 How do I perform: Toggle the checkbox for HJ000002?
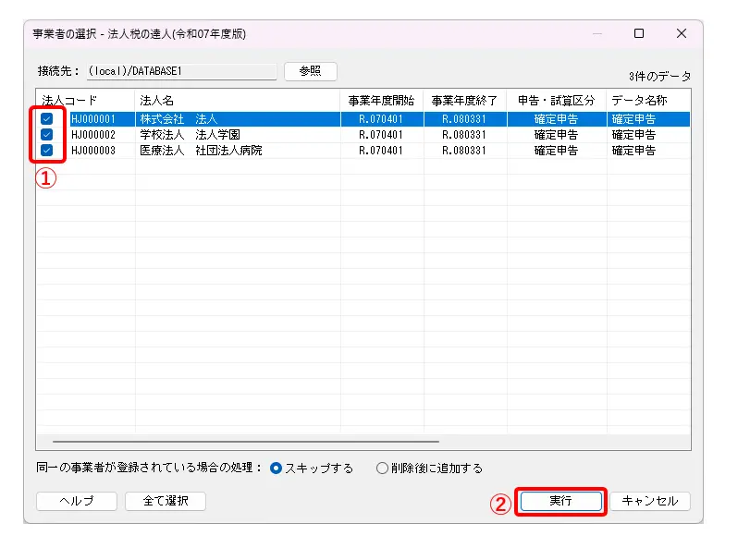(46, 135)
